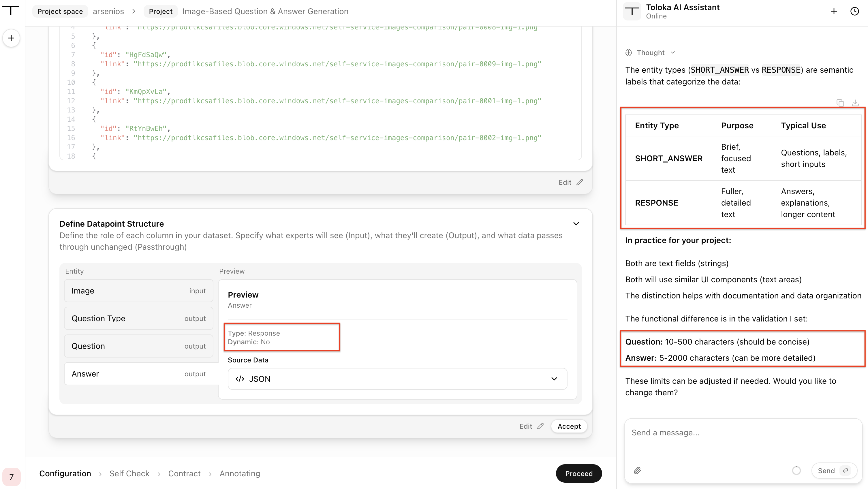Image resolution: width=868 pixels, height=489 pixels.
Task: Click the "KmQpXvLa" id value
Action: (146, 91)
